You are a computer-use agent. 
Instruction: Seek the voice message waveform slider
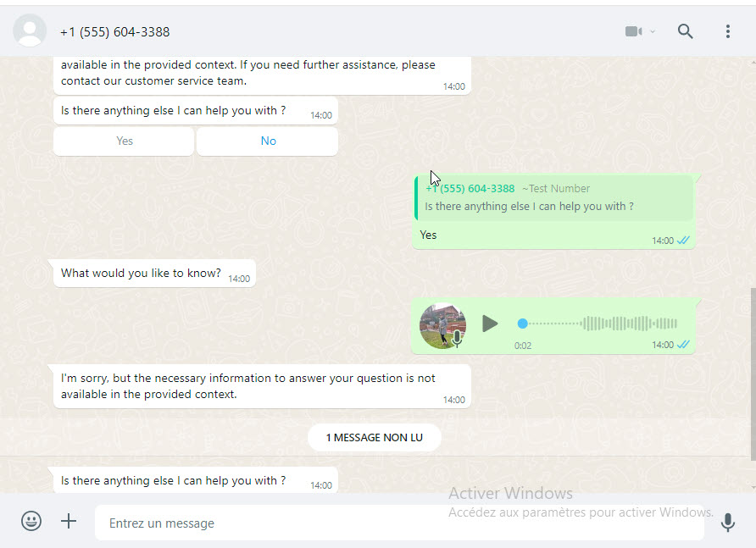coord(598,324)
